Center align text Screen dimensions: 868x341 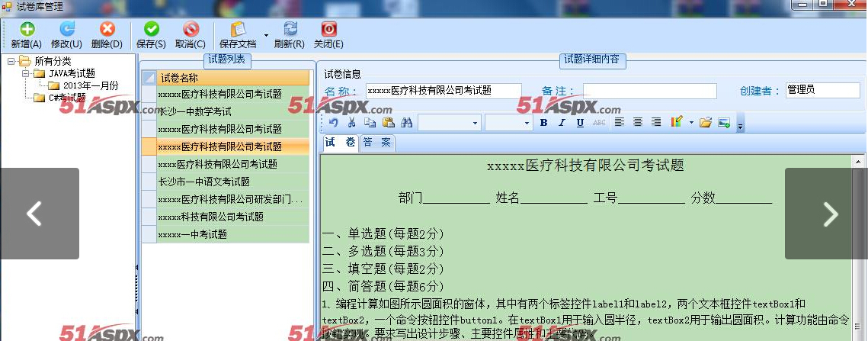click(x=638, y=122)
